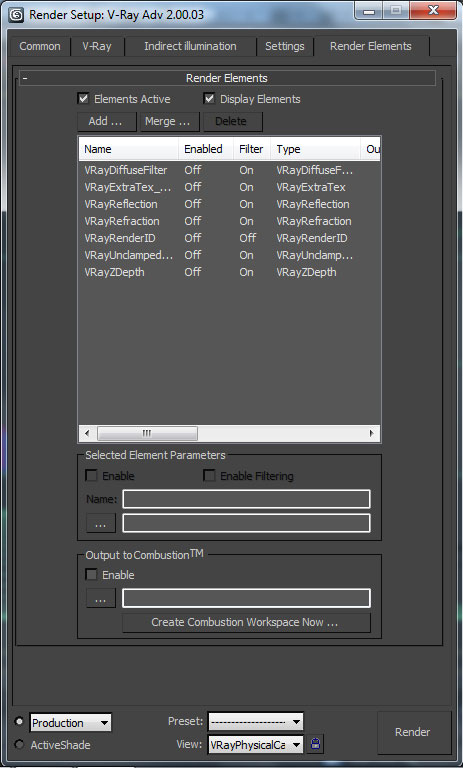Screen dimensions: 463x768
Task: Open the Production render mode dropdown
Action: click(x=71, y=722)
